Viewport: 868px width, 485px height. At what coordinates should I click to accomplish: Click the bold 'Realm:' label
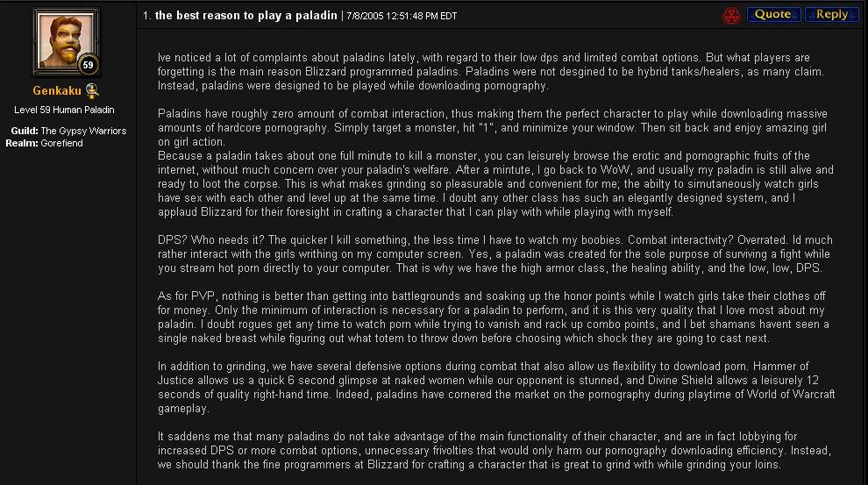(22, 143)
